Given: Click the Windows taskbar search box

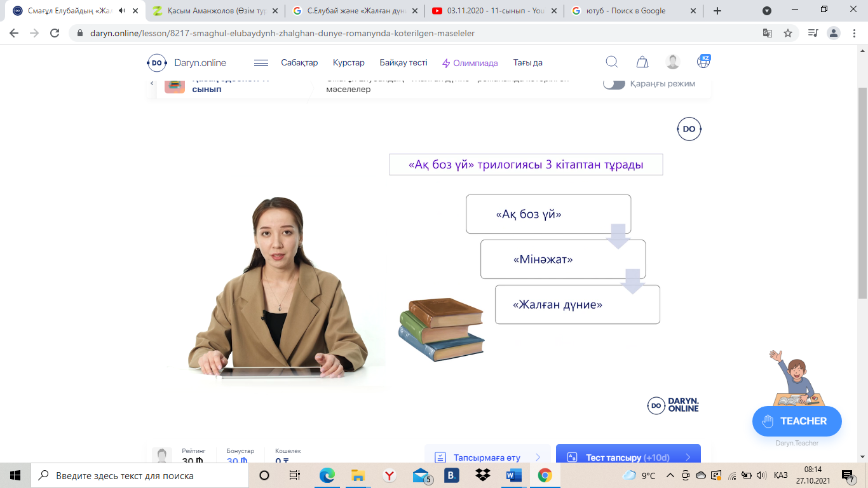Looking at the screenshot, I should 139,475.
